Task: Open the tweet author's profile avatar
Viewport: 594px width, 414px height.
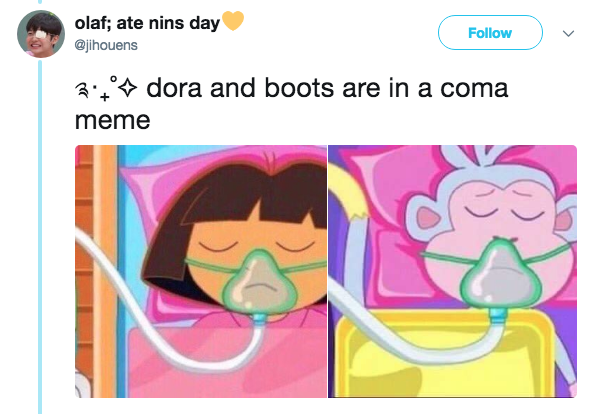Action: click(x=41, y=34)
